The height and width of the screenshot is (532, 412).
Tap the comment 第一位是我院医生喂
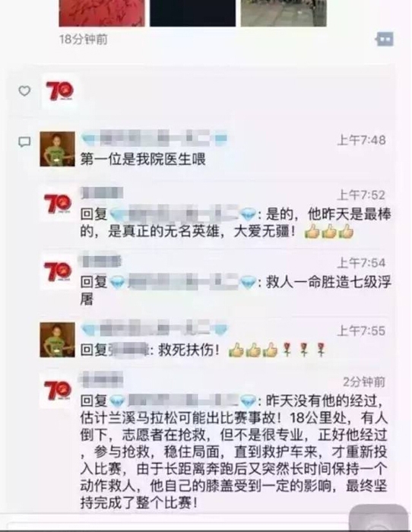click(x=143, y=159)
